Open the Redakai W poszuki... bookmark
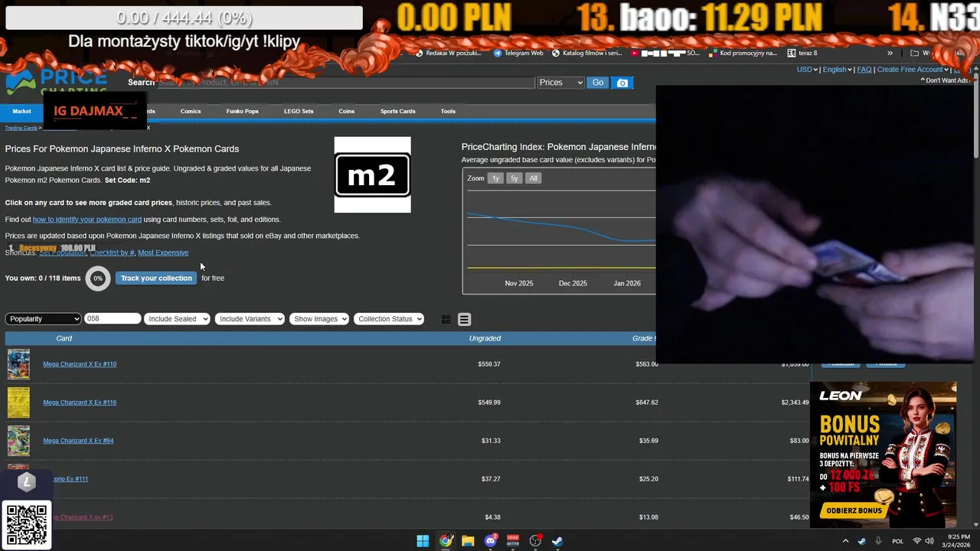 pyautogui.click(x=449, y=53)
